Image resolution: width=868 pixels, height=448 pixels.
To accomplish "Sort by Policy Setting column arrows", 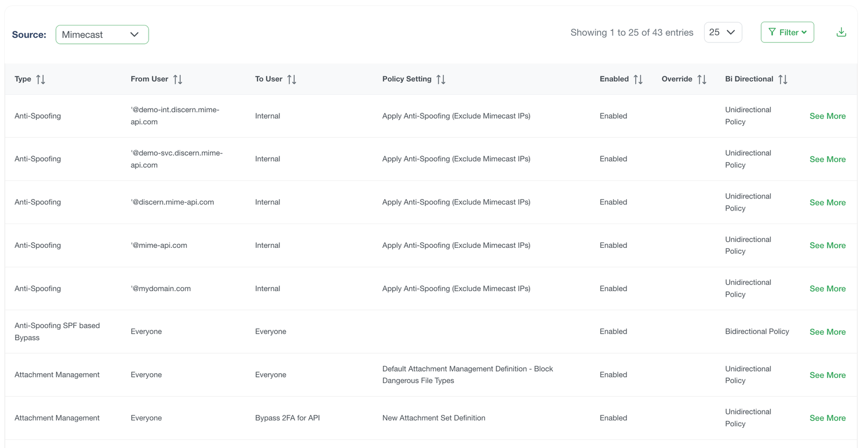I will tap(441, 79).
